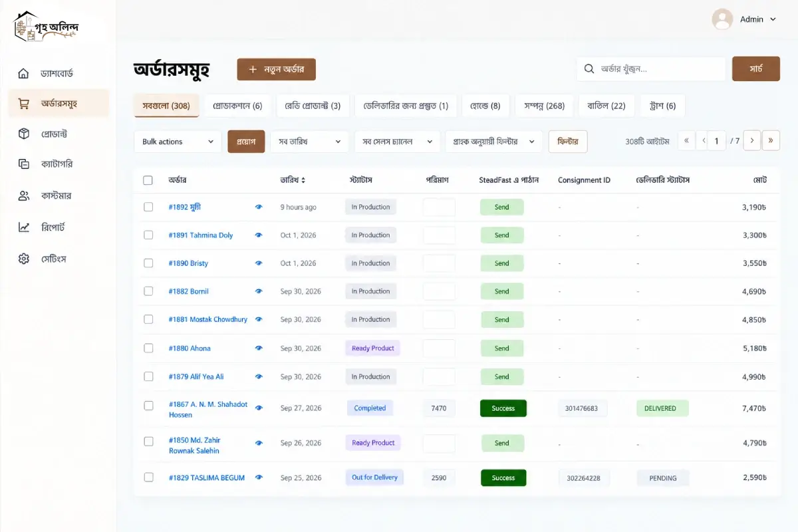The height and width of the screenshot is (532, 798).
Task: Go to the next page arrow
Action: coord(751,141)
